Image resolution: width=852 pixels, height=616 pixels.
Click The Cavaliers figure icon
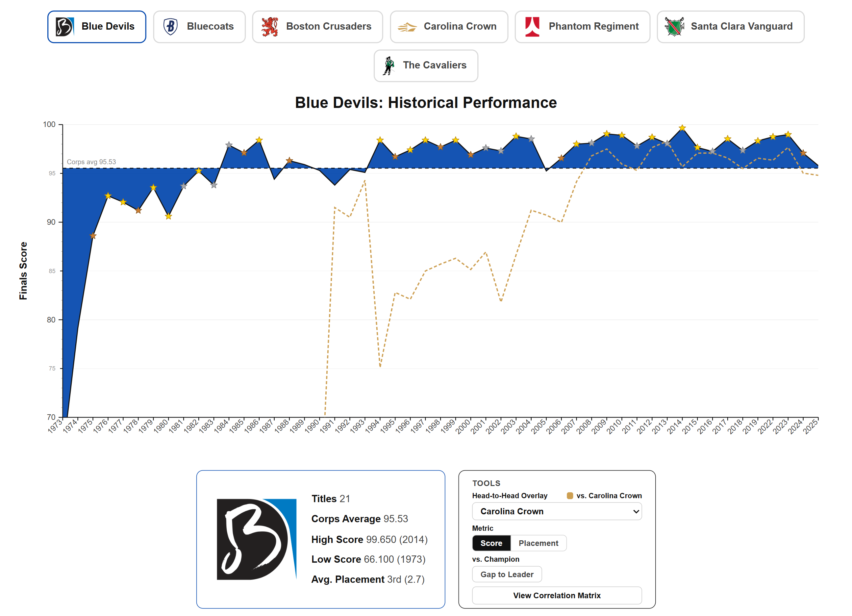pos(389,66)
